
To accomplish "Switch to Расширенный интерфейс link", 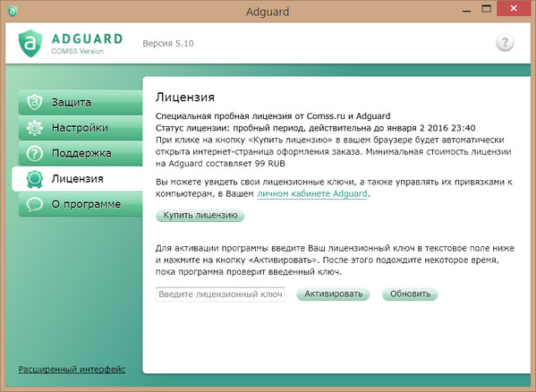I will (72, 370).
